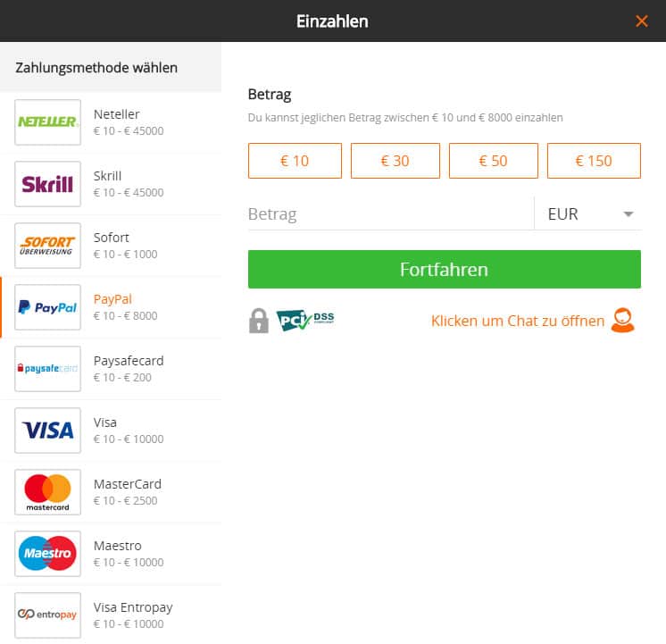Select the PayPal logo icon
The image size is (666, 644).
coord(47,307)
